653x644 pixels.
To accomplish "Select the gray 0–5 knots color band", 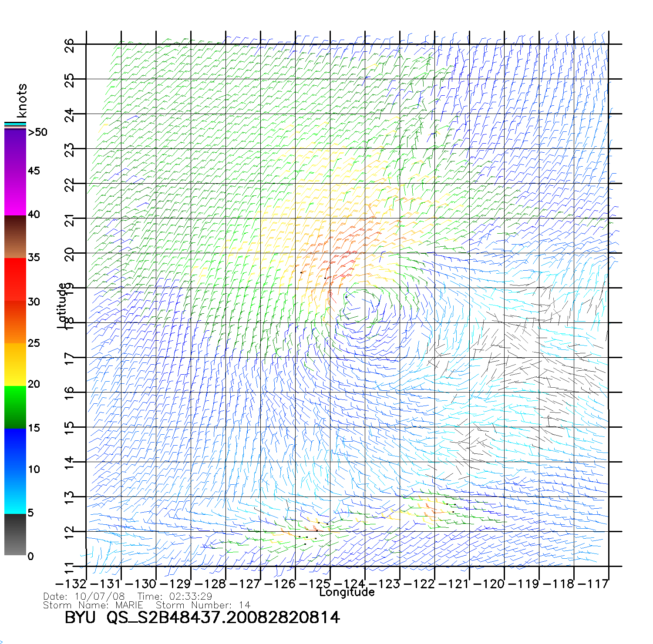I will [x=15, y=535].
